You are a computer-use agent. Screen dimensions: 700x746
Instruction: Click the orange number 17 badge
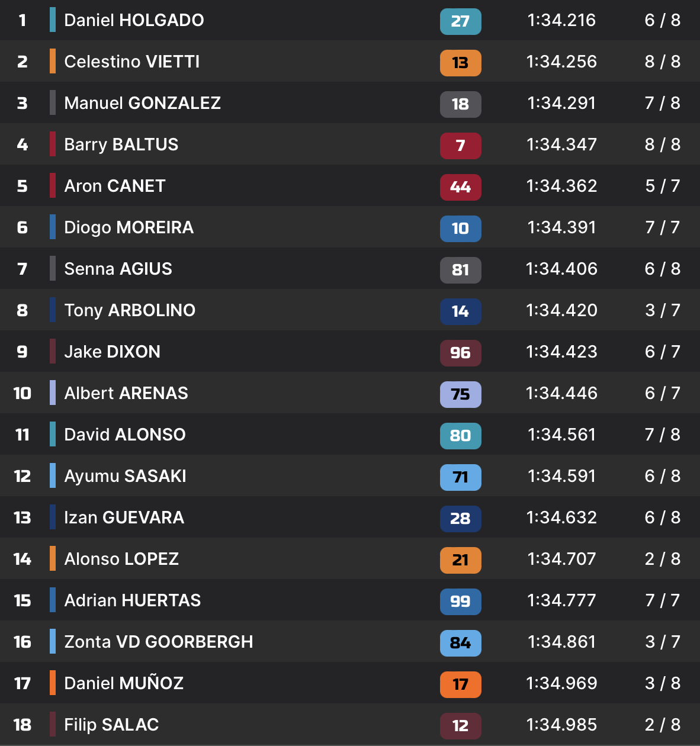point(460,684)
